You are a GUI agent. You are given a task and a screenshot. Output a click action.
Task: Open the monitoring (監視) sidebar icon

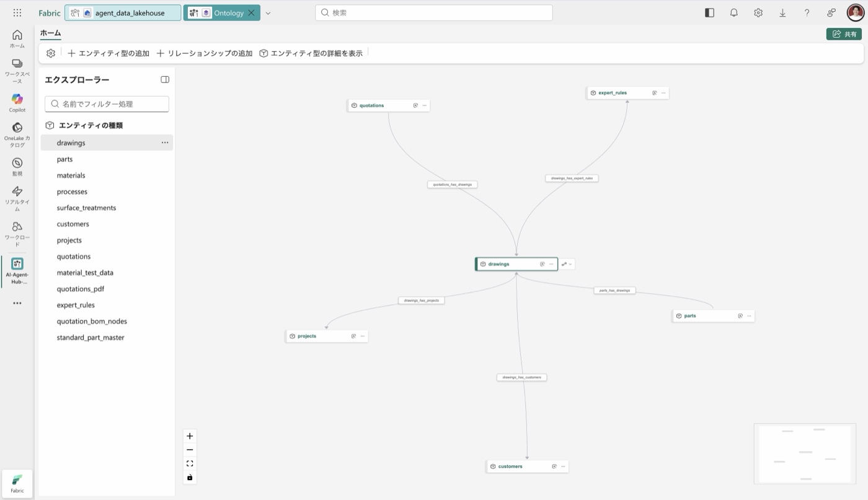[17, 167]
